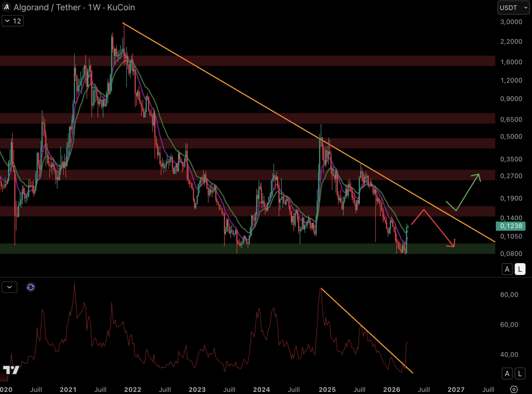Collapse the lower indicator pane legend chevron
Viewport: 532px width, 394px height.
(x=9, y=287)
